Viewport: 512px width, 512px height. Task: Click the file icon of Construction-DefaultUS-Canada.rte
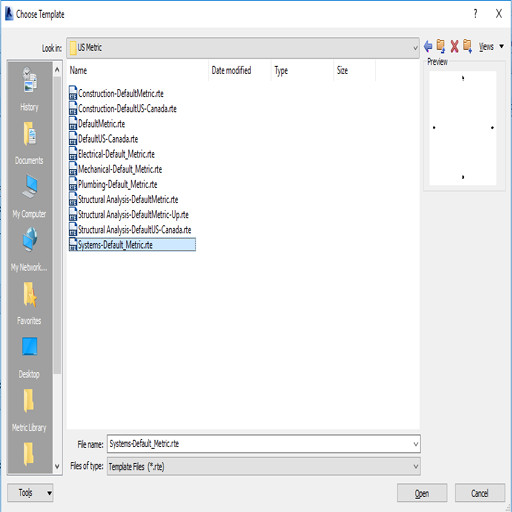[x=73, y=108]
